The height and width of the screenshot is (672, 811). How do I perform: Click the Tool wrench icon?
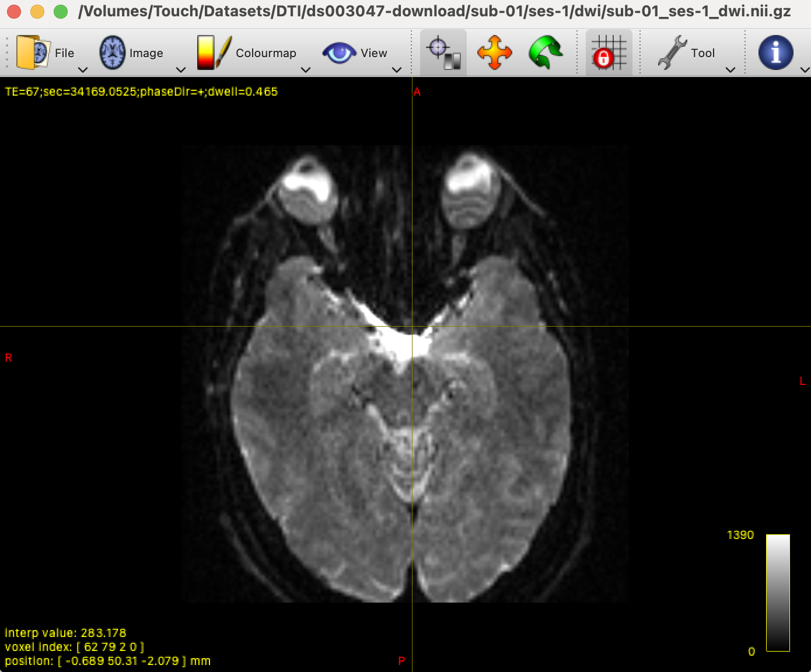[x=672, y=52]
